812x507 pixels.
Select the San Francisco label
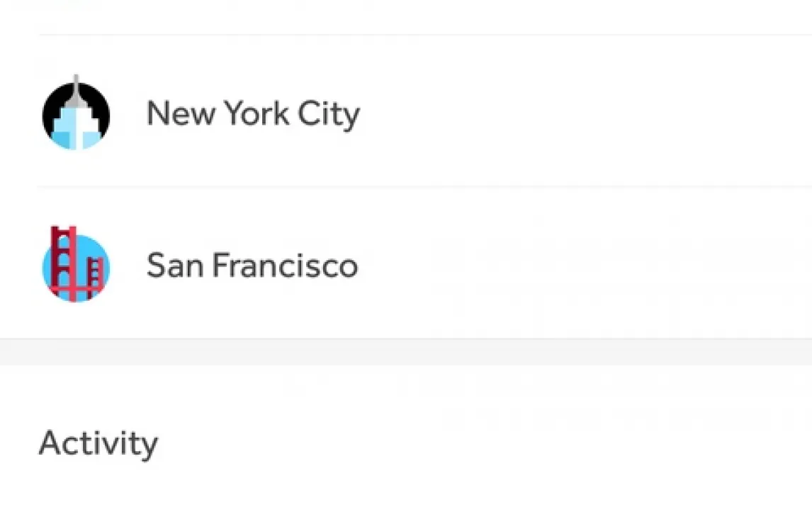pyautogui.click(x=252, y=266)
